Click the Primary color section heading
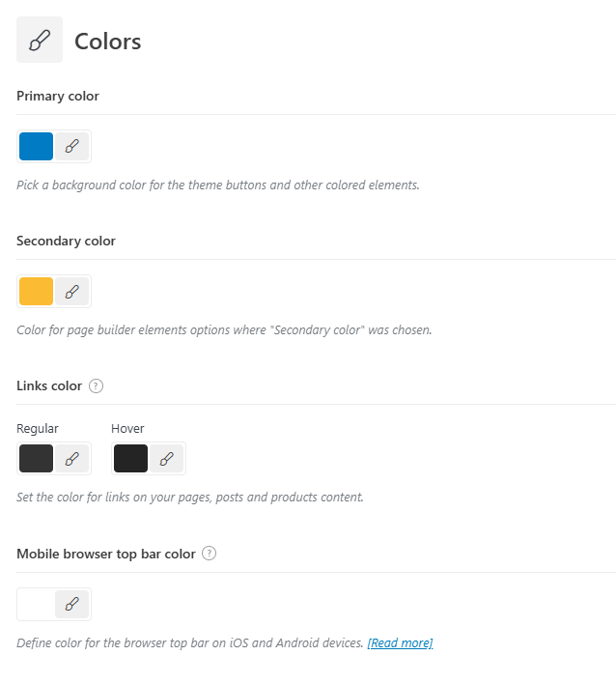Image resolution: width=616 pixels, height=684 pixels. coord(58,96)
